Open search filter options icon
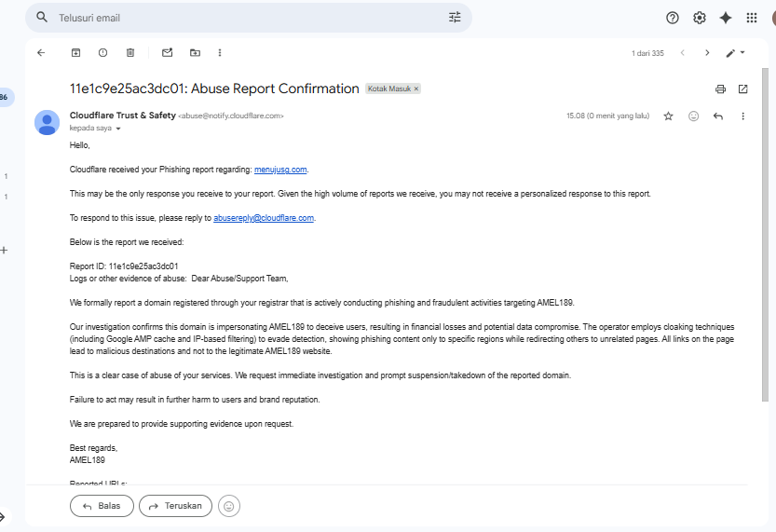The height and width of the screenshot is (532, 776). (455, 18)
